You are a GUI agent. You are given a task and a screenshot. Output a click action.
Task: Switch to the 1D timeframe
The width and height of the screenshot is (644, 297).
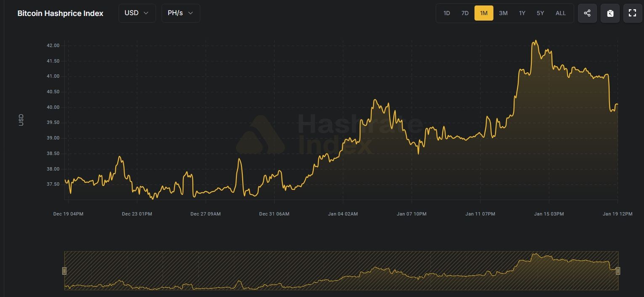click(447, 13)
